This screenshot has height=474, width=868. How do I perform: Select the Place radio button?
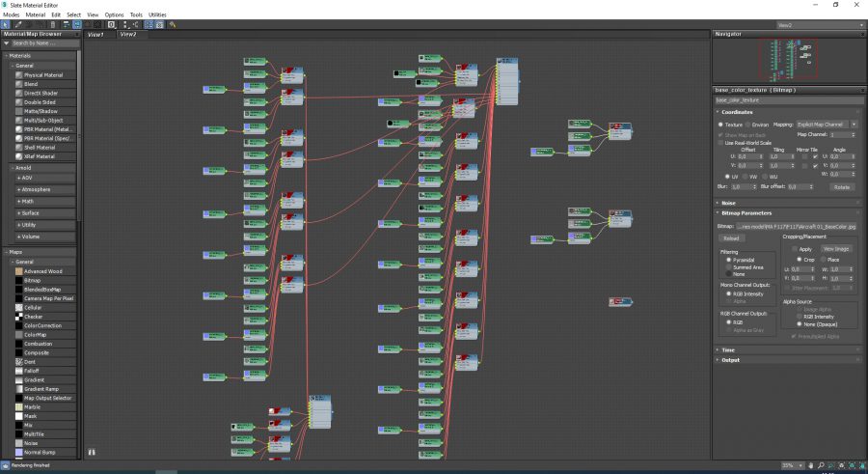click(x=824, y=260)
